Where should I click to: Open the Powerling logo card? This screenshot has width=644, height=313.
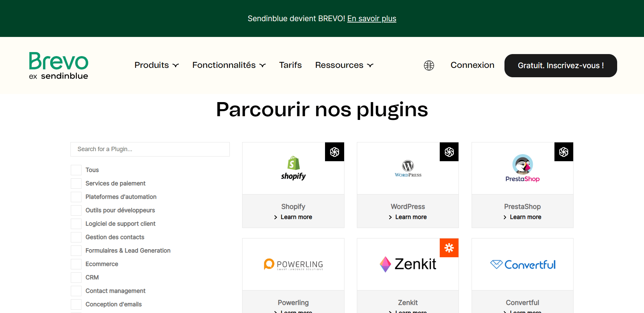[x=293, y=264]
